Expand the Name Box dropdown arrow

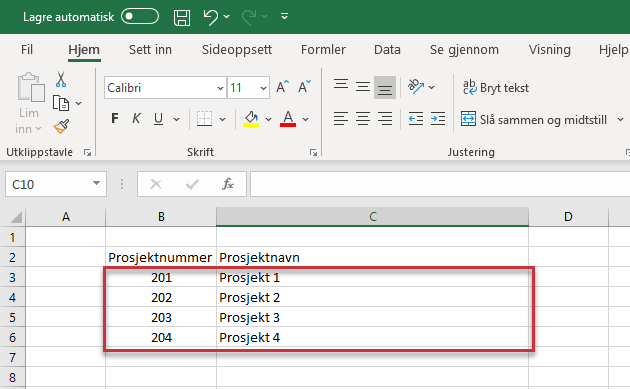pyautogui.click(x=96, y=184)
